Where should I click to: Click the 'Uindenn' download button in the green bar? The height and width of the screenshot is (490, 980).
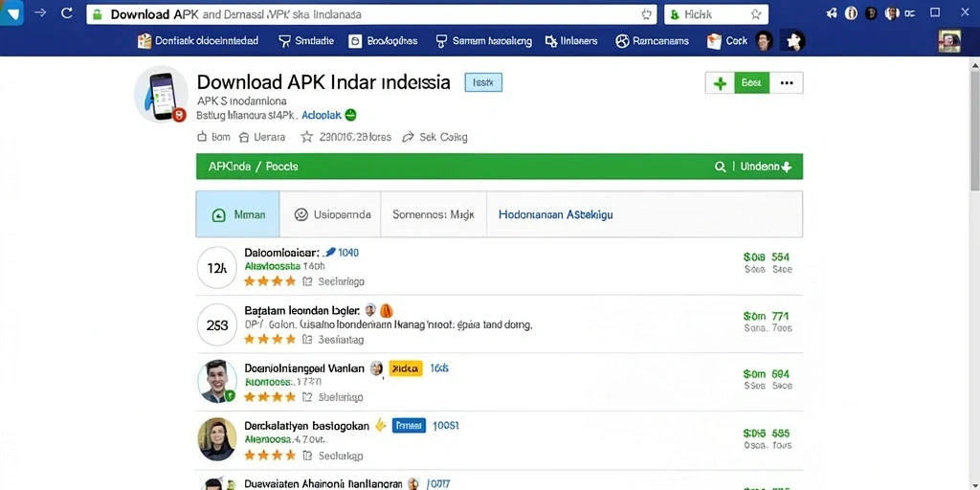point(767,167)
